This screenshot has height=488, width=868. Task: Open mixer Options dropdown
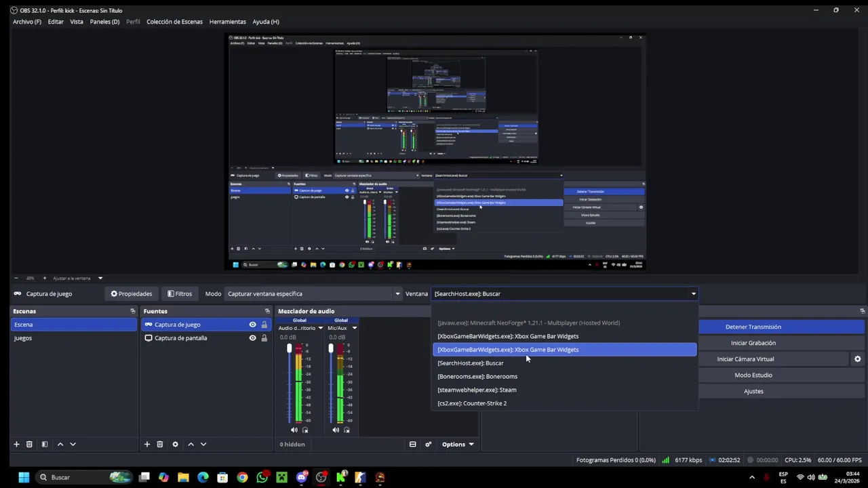(458, 444)
